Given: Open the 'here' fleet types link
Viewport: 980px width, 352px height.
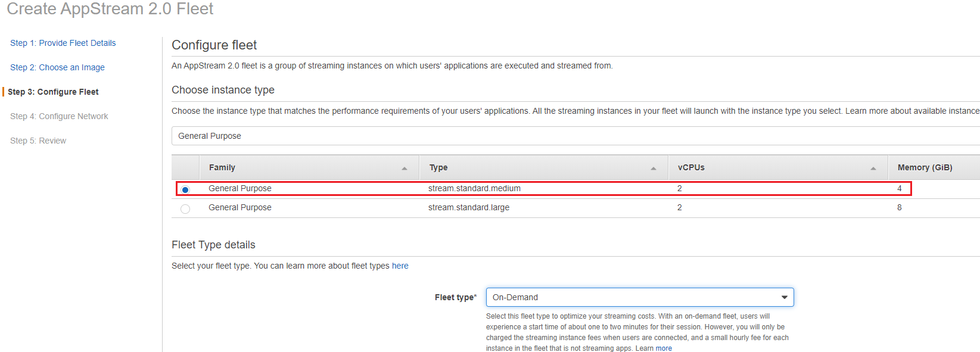Looking at the screenshot, I should coord(400,266).
